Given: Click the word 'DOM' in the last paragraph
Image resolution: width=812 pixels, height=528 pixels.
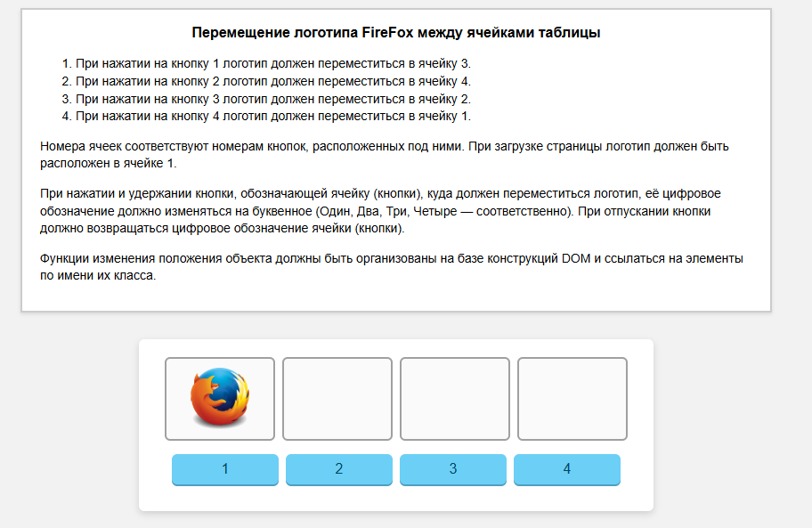Looking at the screenshot, I should click(x=577, y=258).
